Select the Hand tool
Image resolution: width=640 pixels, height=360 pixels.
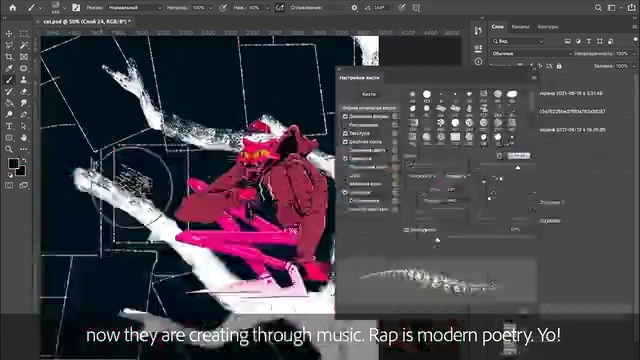point(24,138)
